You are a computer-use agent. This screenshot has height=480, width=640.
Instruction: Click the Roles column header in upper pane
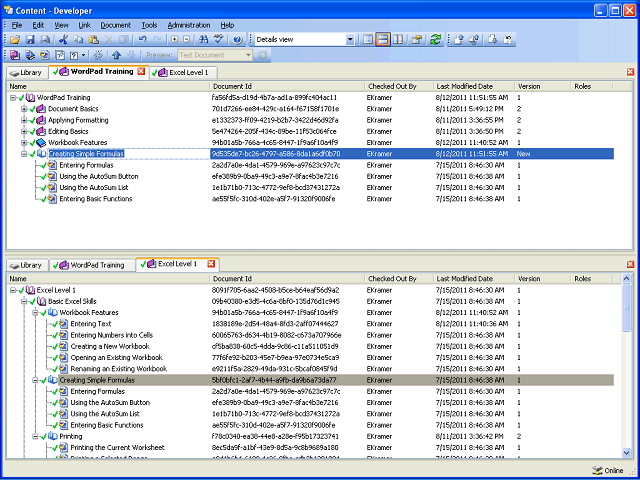592,87
